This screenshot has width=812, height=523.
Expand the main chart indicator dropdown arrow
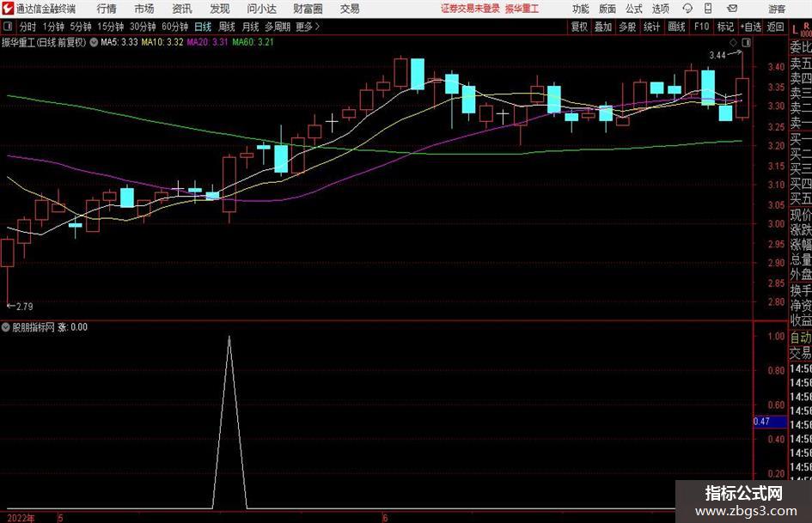(94, 42)
